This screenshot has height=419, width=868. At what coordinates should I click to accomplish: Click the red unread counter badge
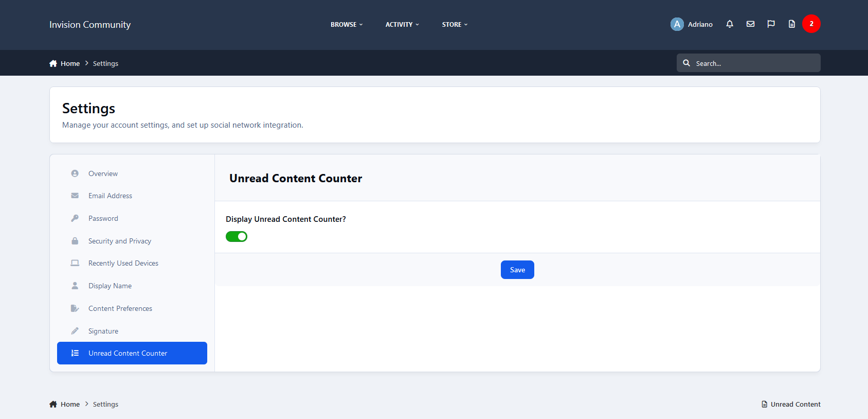click(811, 24)
